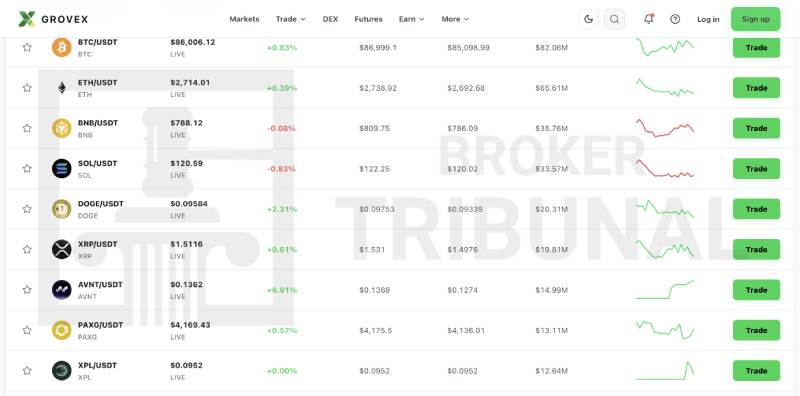Select the ETH/USDT pair name

tap(97, 83)
